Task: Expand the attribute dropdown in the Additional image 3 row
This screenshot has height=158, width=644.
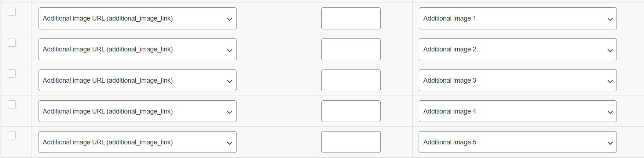Action: [x=137, y=80]
